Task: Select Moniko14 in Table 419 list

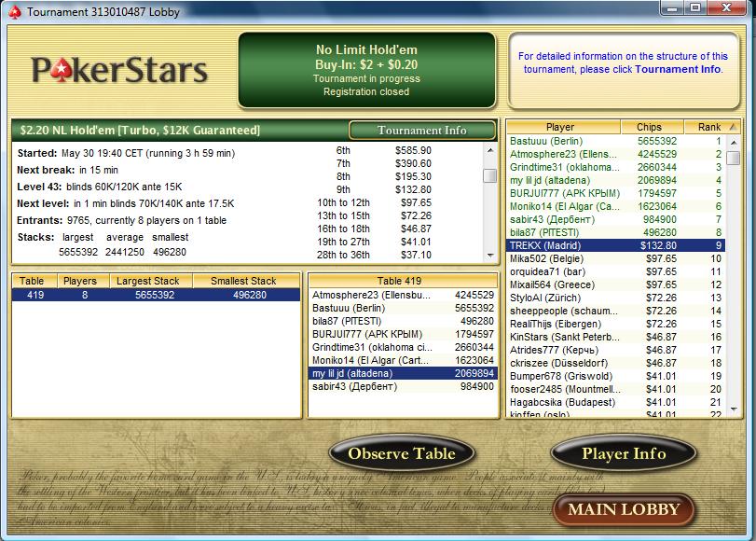Action: point(403,360)
